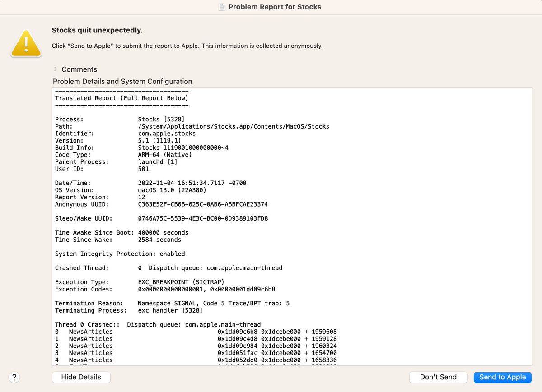Image resolution: width=542 pixels, height=392 pixels.
Task: Click the stack frame 2 address '0x1dd09c984'
Action: 237,346
